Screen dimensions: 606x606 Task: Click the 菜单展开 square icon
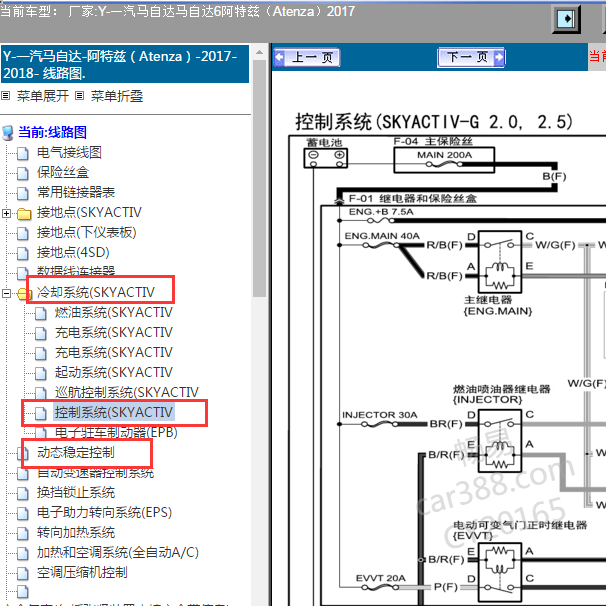point(5,95)
